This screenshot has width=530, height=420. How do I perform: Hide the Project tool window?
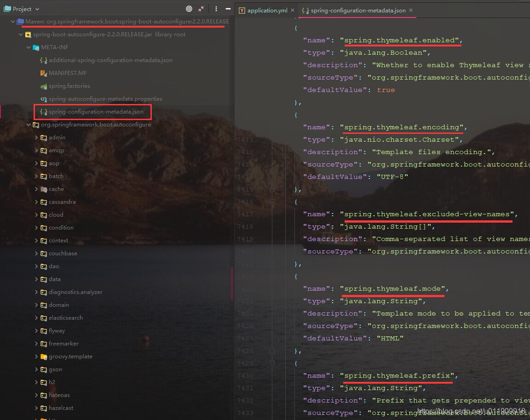pyautogui.click(x=228, y=9)
